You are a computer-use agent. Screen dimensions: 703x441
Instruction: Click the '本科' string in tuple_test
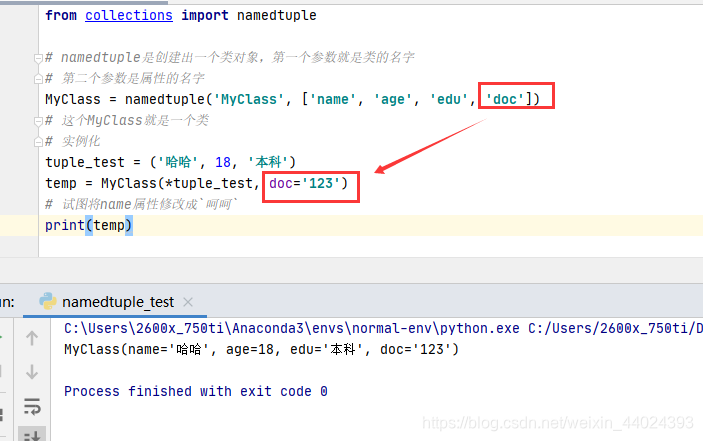click(268, 162)
